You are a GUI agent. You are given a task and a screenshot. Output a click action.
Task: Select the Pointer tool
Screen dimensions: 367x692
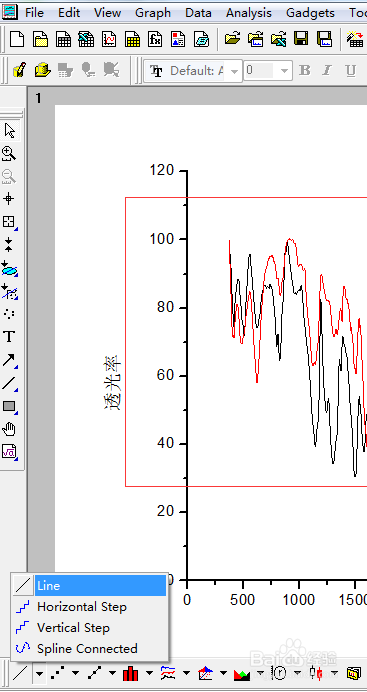point(9,131)
